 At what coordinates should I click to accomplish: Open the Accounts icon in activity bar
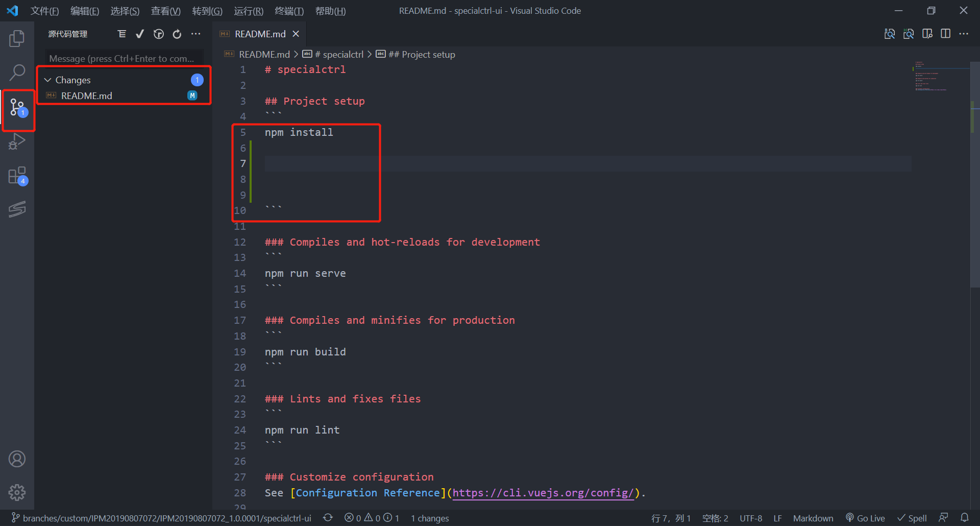[x=17, y=459]
